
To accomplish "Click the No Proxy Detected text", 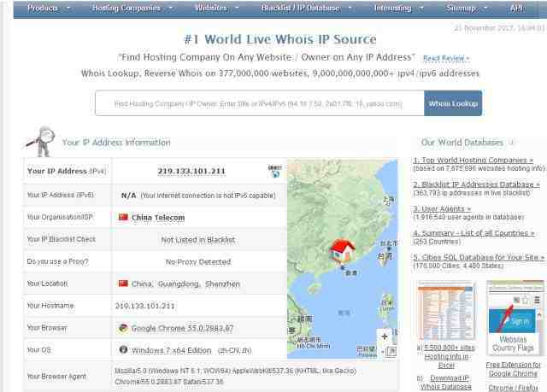I will pyautogui.click(x=198, y=261).
